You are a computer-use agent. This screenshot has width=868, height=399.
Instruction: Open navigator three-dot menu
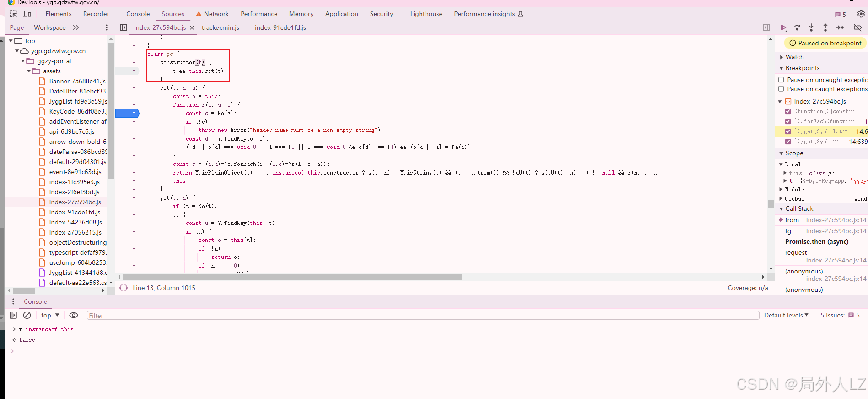107,27
